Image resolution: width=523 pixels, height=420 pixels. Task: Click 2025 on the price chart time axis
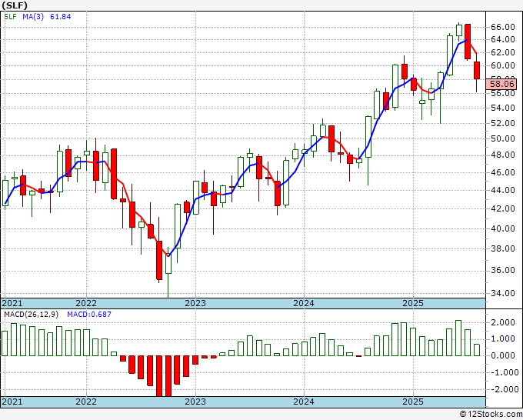[x=413, y=303]
